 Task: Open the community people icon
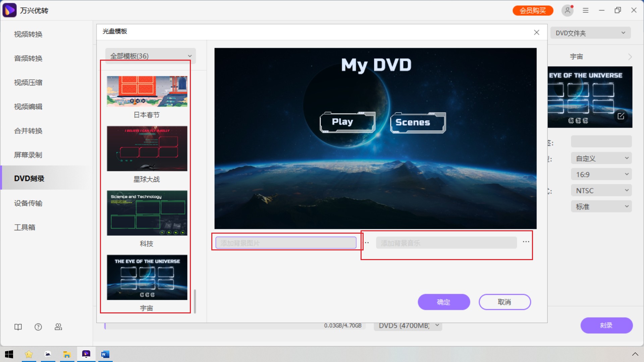[58, 327]
